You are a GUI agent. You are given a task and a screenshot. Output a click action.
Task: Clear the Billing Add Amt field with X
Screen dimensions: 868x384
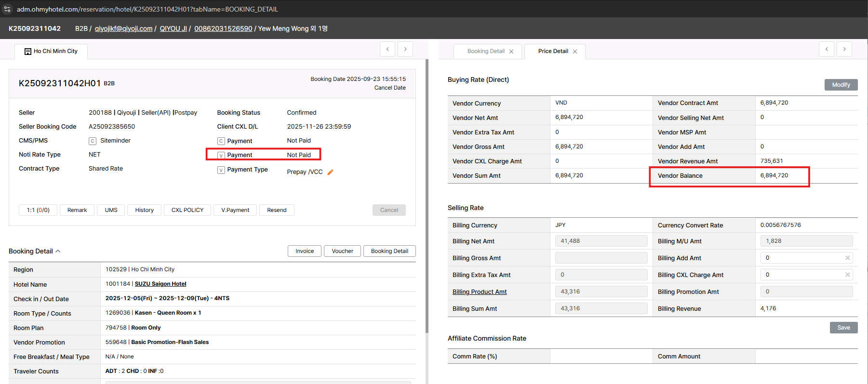click(x=847, y=258)
